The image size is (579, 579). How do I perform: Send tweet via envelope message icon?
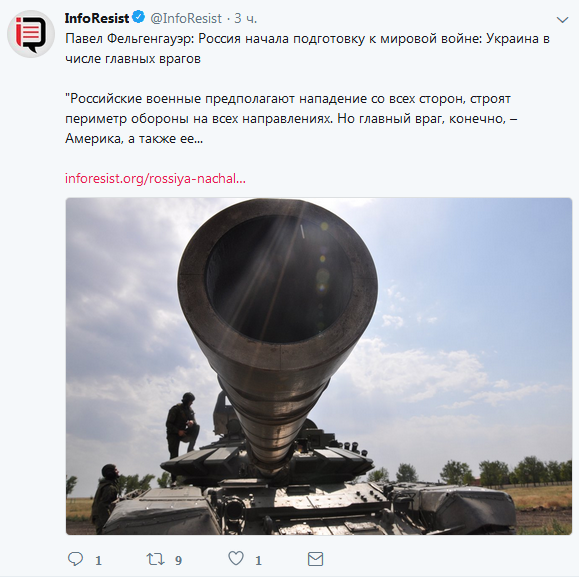[315, 559]
